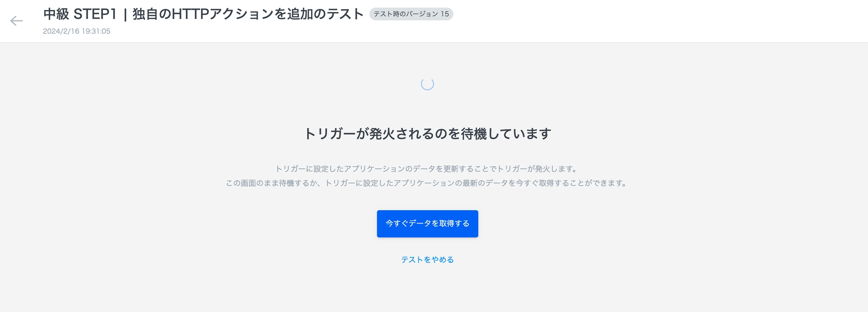Click the 今すぐデータを取得する button

coord(427,224)
